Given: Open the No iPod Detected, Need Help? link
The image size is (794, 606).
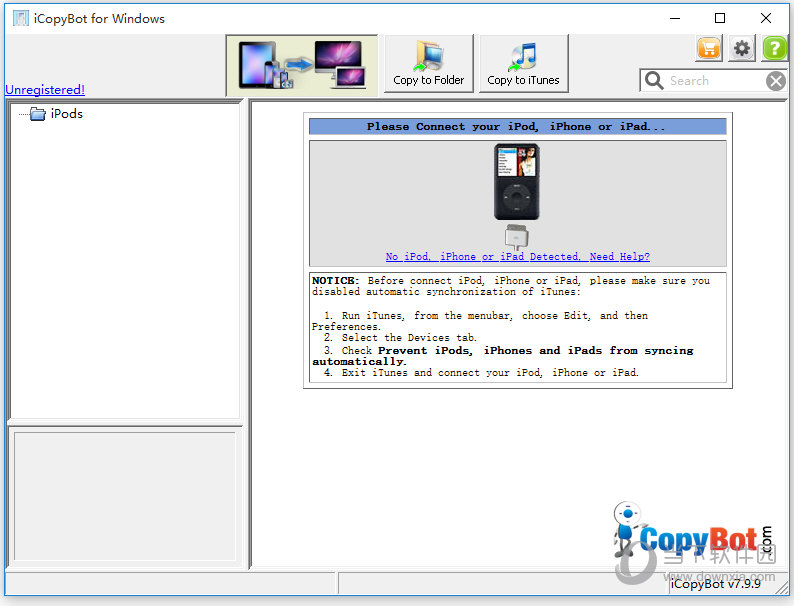Looking at the screenshot, I should tap(518, 257).
